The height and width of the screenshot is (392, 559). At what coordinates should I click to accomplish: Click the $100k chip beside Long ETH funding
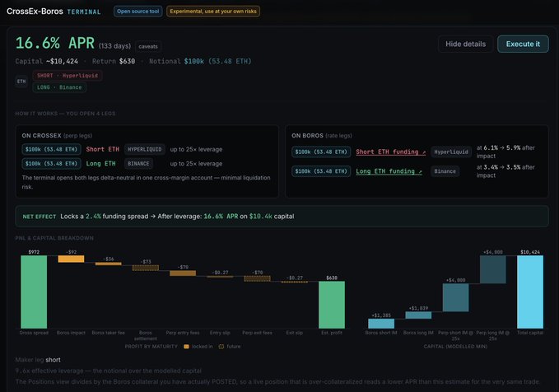click(x=321, y=171)
